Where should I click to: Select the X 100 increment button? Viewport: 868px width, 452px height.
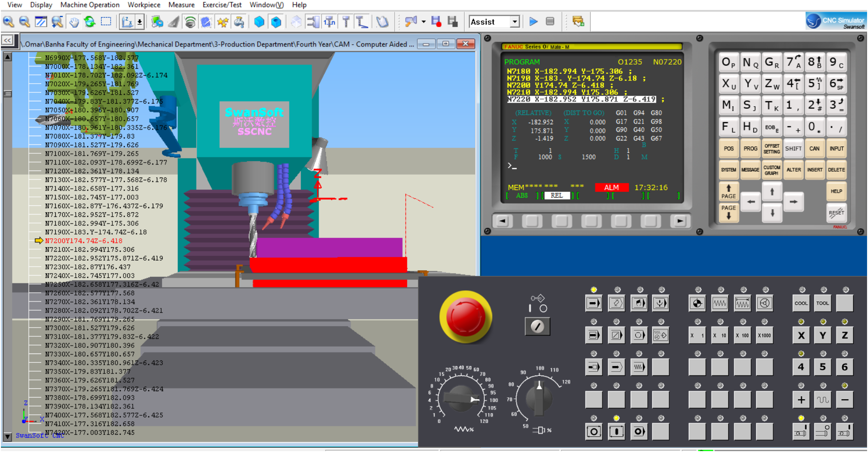742,335
